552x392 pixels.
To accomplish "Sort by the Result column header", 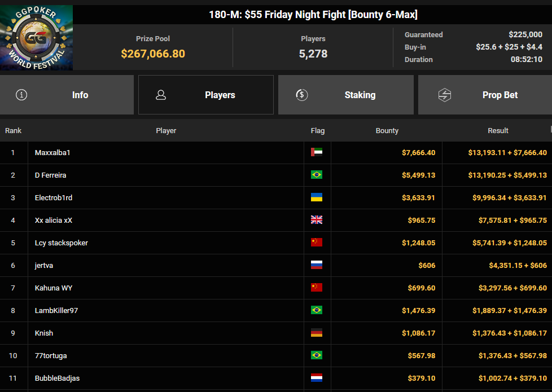I will click(x=498, y=130).
